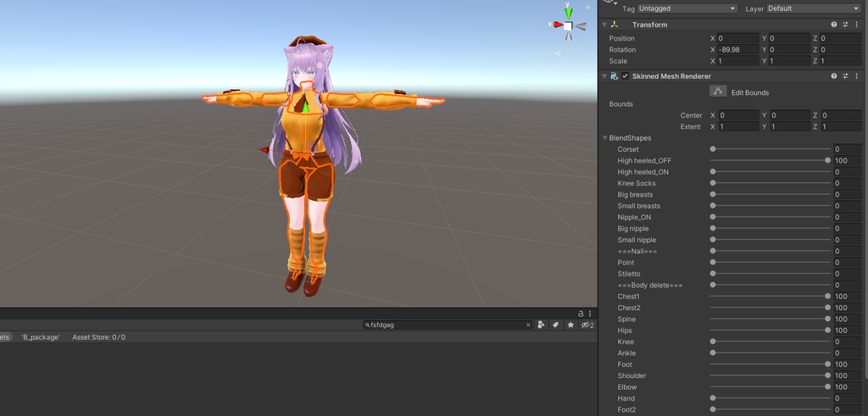Click the red X axis cone on scene gizmo
This screenshot has height=416, width=868.
pos(558,25)
